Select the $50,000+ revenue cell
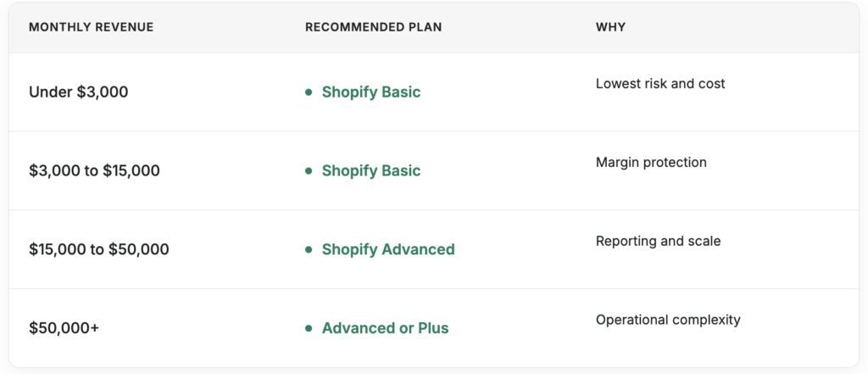 pos(64,328)
